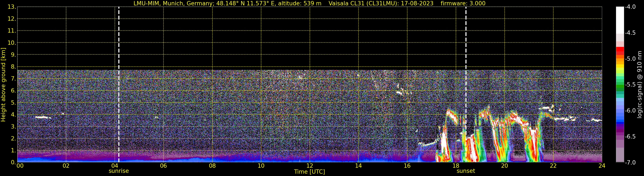Click the low cloud layer near 16:30 UTC
Screen dimensions: 644x176
coord(427,144)
